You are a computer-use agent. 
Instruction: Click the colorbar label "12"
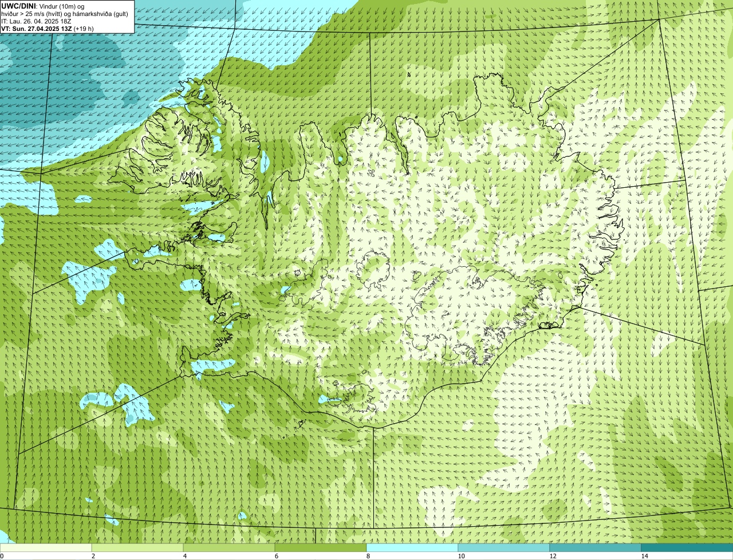coord(553,556)
